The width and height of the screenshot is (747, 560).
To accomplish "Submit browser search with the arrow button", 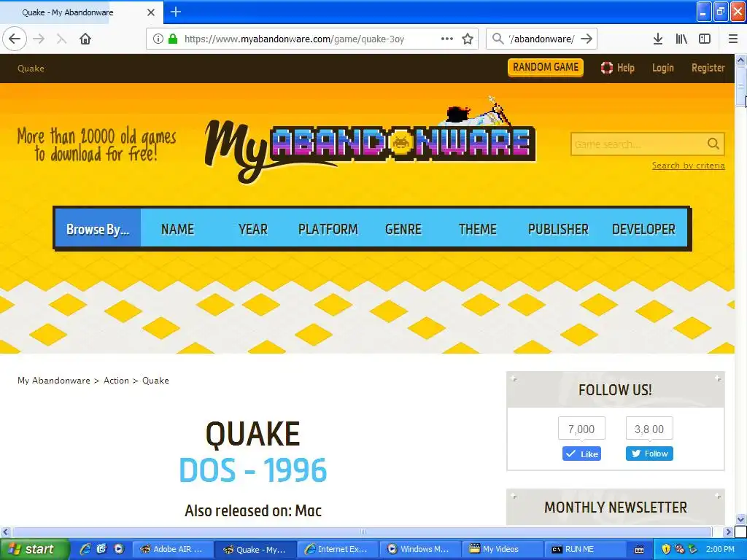I will (x=587, y=39).
